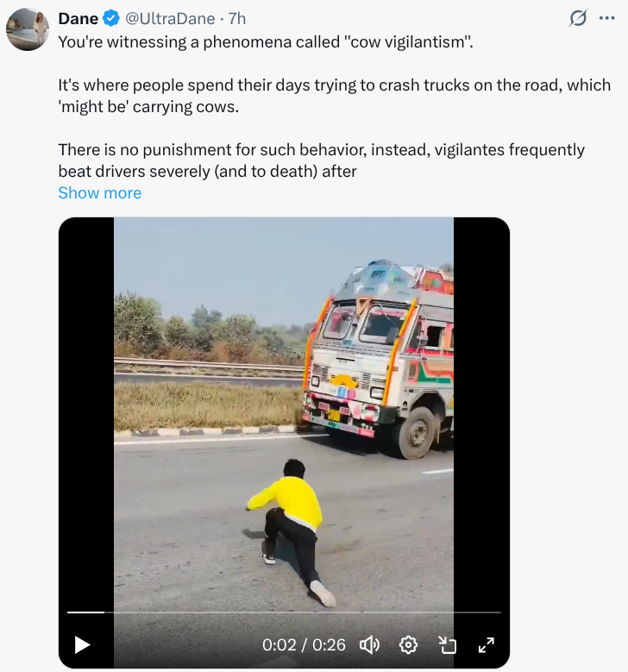Click the 7h timestamp of the post
The width and height of the screenshot is (628, 672).
237,18
